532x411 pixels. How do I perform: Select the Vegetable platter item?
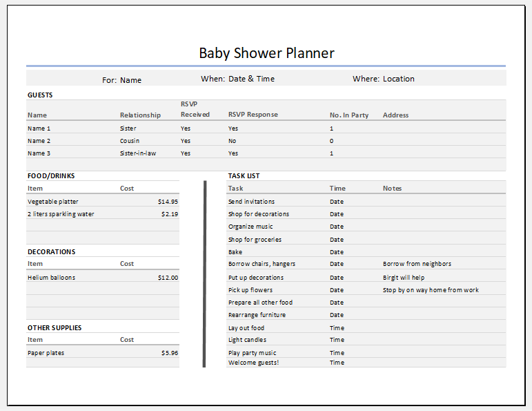53,202
